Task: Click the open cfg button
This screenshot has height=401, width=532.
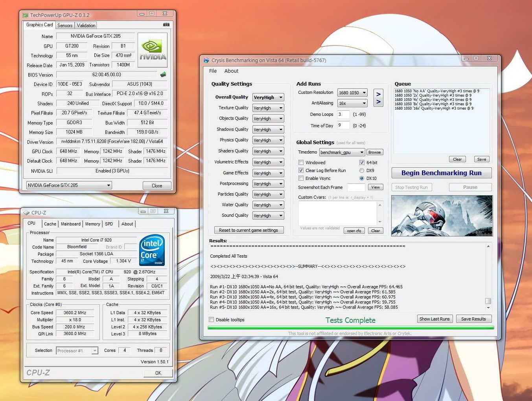Action: [x=354, y=231]
